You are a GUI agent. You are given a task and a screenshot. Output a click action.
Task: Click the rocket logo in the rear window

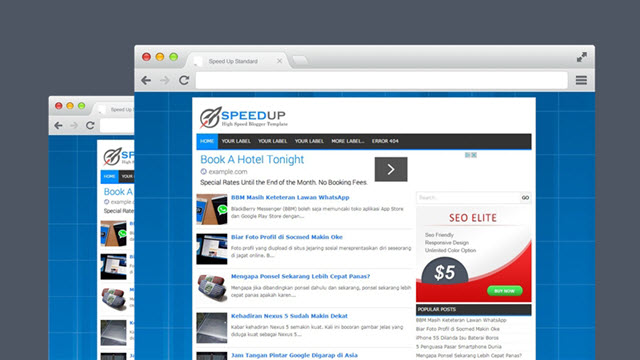pos(112,156)
